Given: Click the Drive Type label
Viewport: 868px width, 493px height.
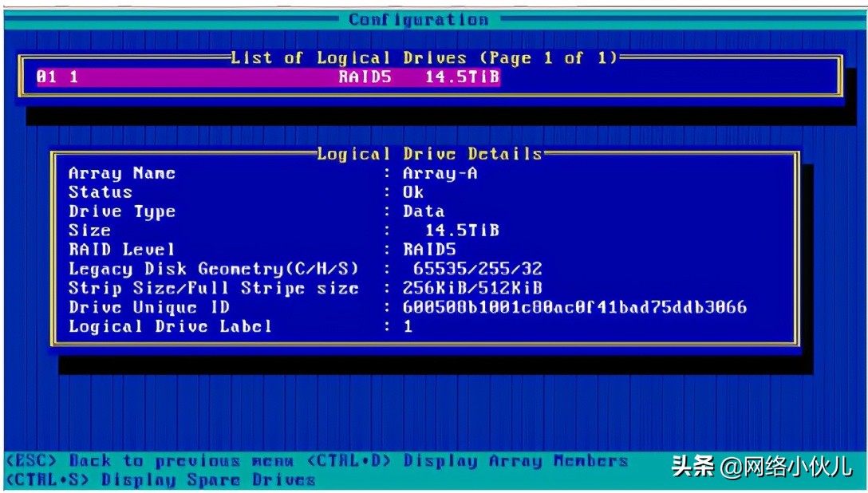Looking at the screenshot, I should (x=122, y=212).
